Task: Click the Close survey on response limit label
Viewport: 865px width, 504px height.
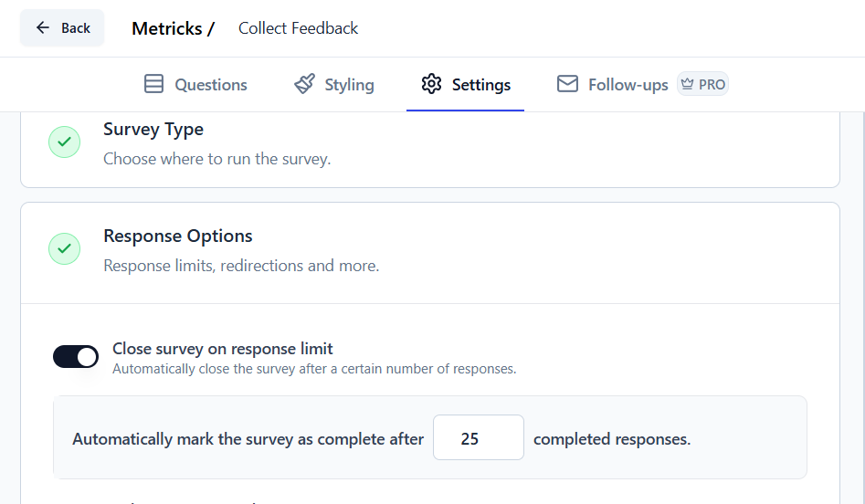Action: tap(223, 349)
